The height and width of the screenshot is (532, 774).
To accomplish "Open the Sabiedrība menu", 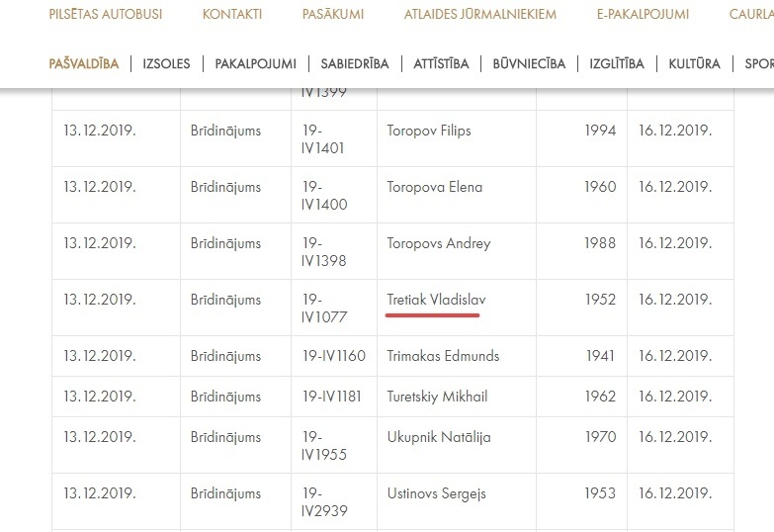I will point(355,63).
